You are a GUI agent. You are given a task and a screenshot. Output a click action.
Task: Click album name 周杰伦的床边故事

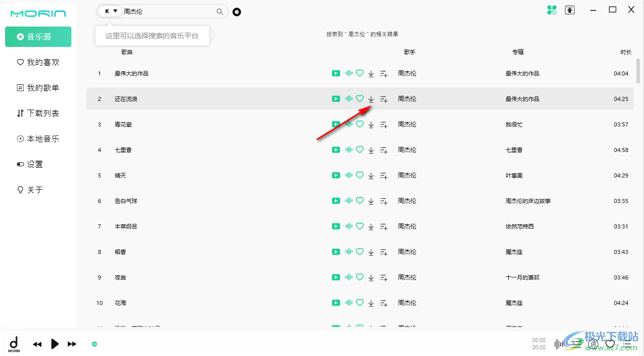(x=528, y=201)
